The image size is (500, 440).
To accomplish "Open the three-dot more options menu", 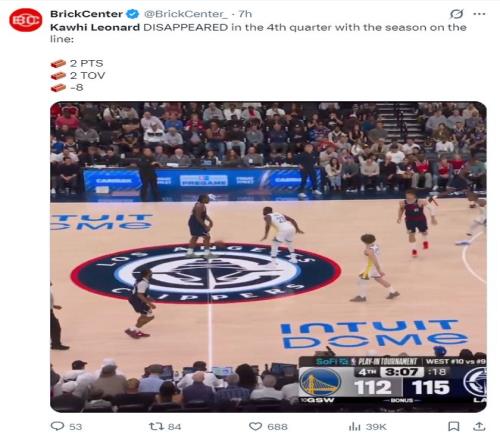I will point(479,14).
